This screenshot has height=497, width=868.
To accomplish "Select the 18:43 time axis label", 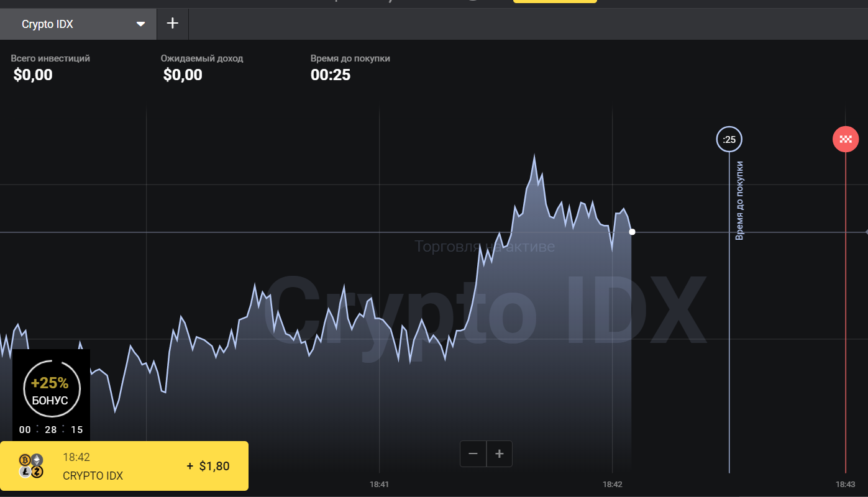I will pyautogui.click(x=845, y=484).
